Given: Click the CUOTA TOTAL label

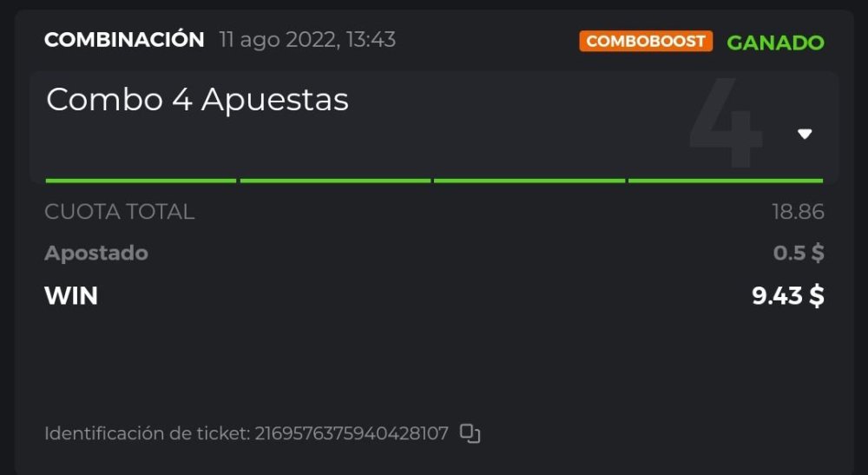Looking at the screenshot, I should tap(119, 211).
